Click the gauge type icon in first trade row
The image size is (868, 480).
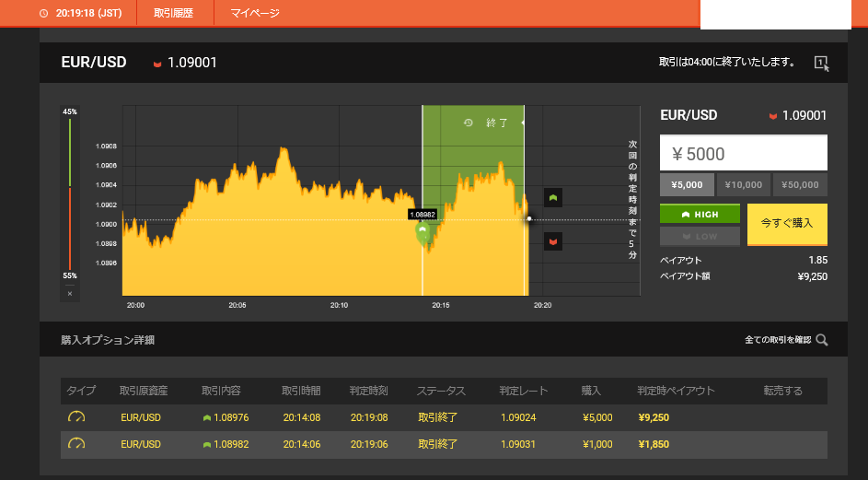(x=76, y=417)
